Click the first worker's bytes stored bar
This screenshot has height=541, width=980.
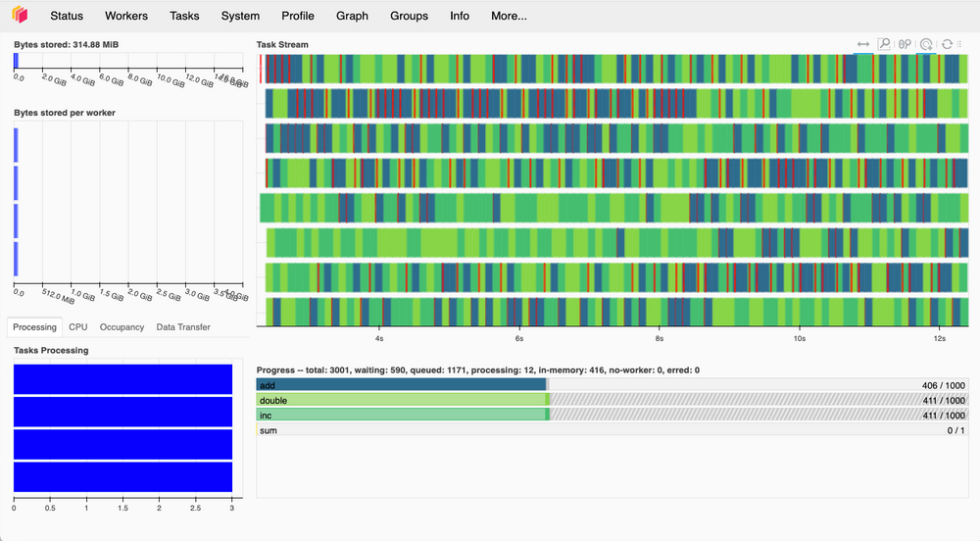[x=17, y=145]
